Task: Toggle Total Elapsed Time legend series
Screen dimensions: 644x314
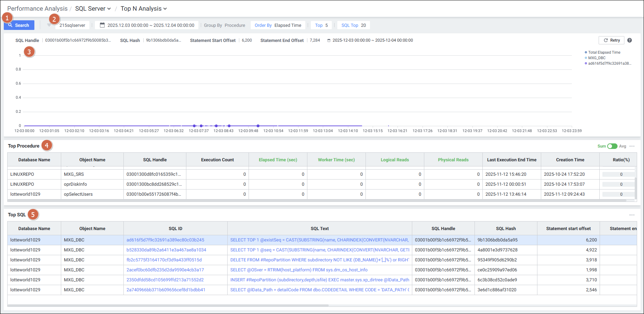Action: coord(604,52)
